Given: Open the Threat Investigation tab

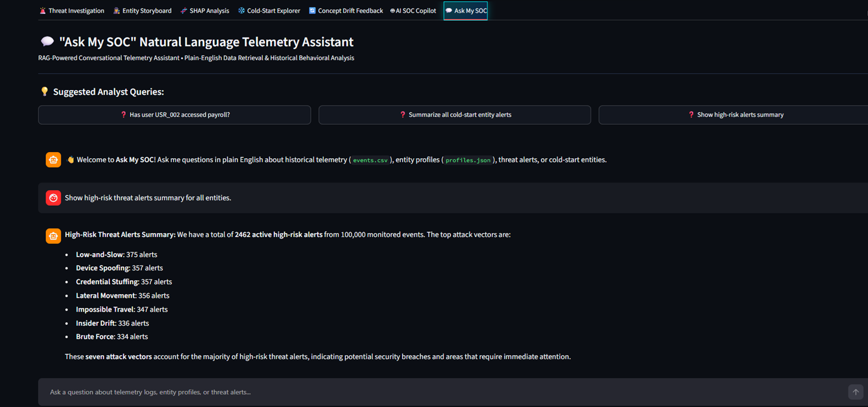Looking at the screenshot, I should [72, 11].
